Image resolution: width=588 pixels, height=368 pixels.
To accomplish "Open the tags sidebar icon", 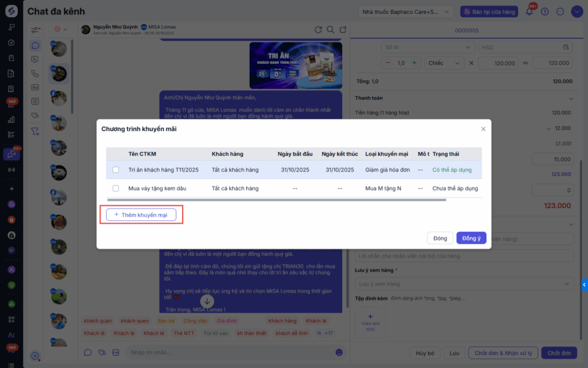I will (35, 115).
